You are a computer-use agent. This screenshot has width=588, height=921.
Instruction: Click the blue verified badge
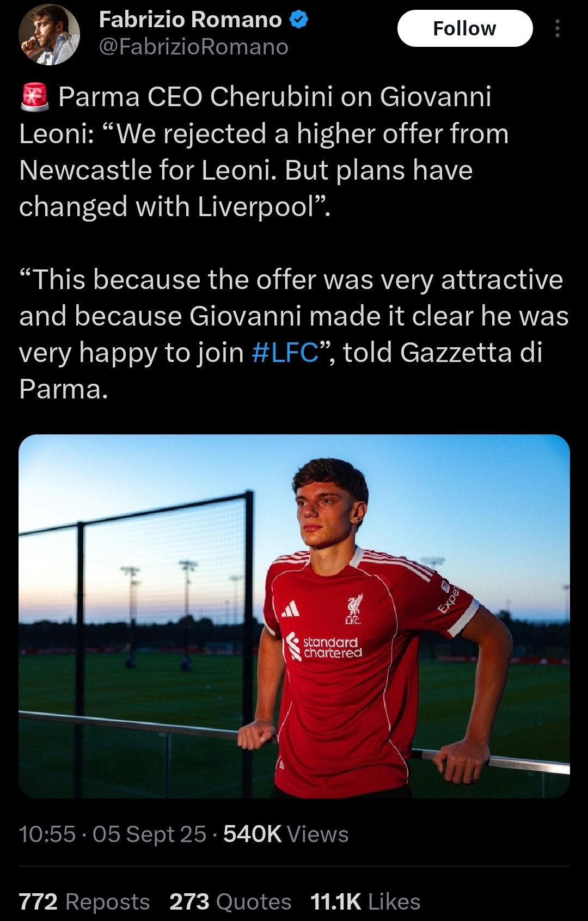coord(298,21)
